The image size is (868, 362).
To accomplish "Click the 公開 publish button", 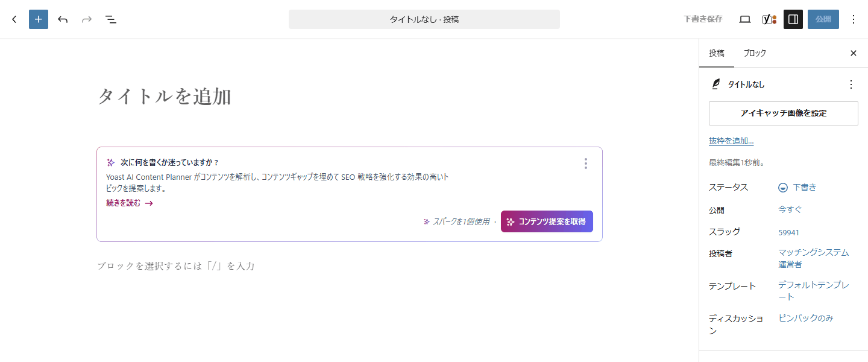I will [x=823, y=19].
